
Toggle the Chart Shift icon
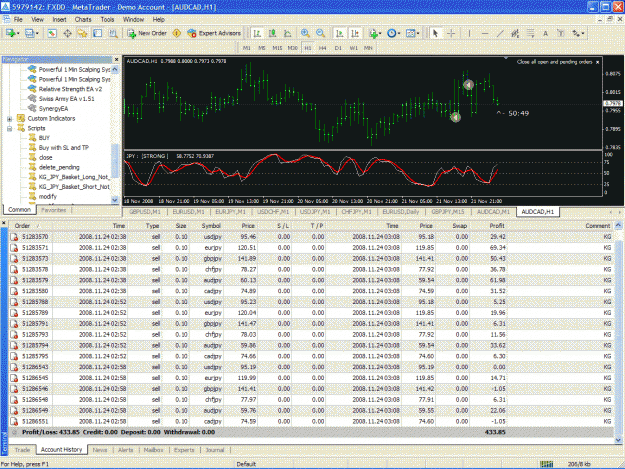[x=355, y=33]
